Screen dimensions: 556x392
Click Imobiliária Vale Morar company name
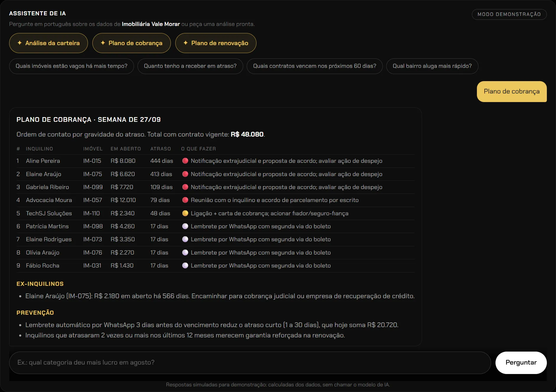[151, 24]
